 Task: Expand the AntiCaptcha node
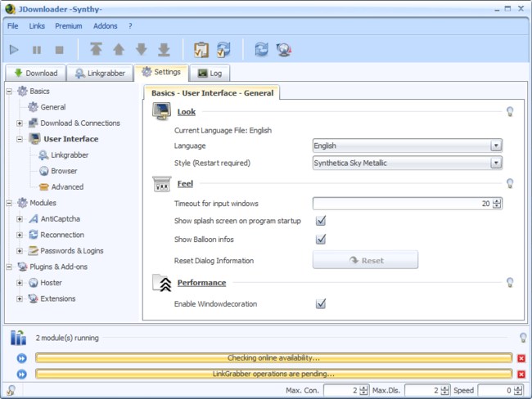point(20,219)
